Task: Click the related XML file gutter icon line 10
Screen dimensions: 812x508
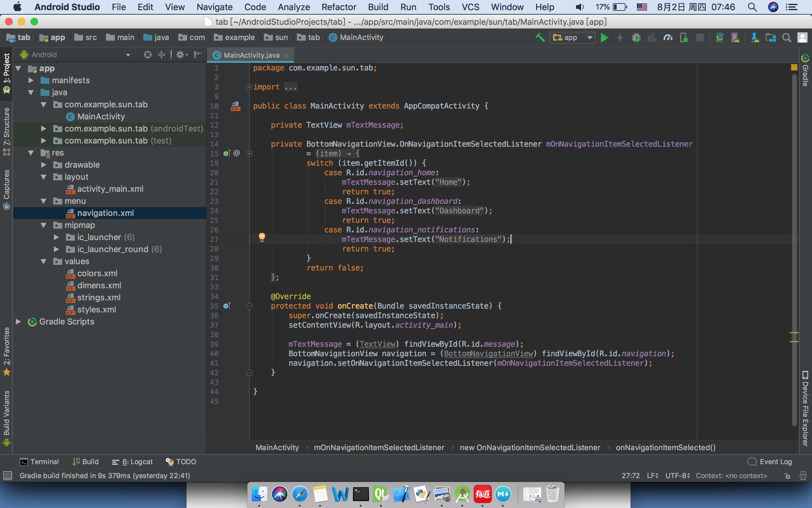Action: [x=236, y=106]
